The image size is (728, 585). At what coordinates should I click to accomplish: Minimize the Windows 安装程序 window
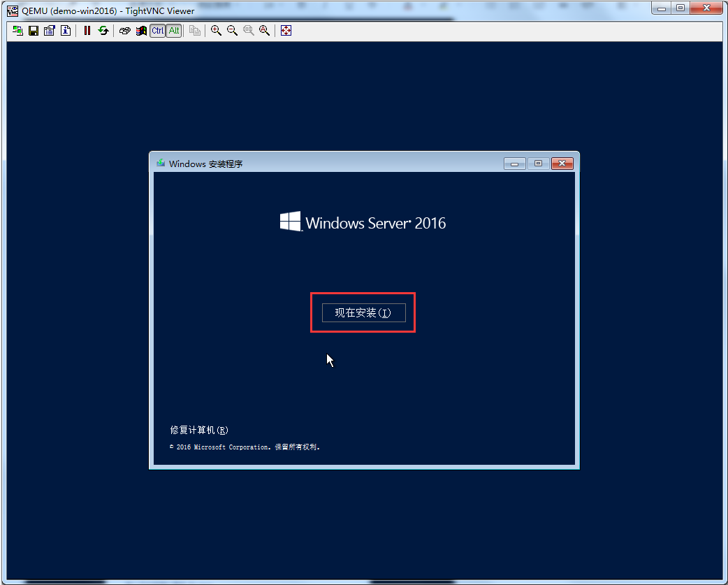514,164
